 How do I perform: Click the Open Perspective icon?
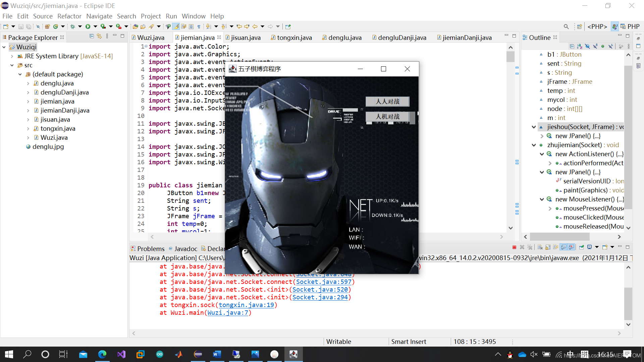579,26
